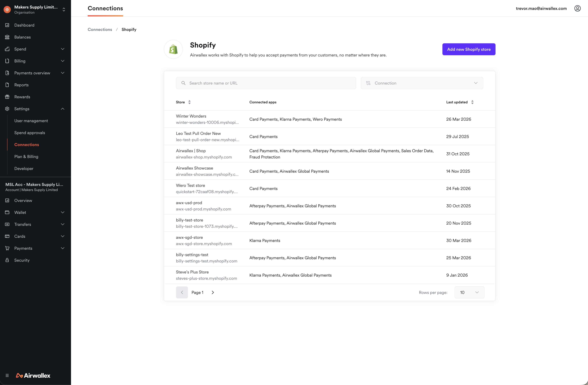Expand the Billing menu chevron
This screenshot has width=588, height=385.
pos(62,61)
